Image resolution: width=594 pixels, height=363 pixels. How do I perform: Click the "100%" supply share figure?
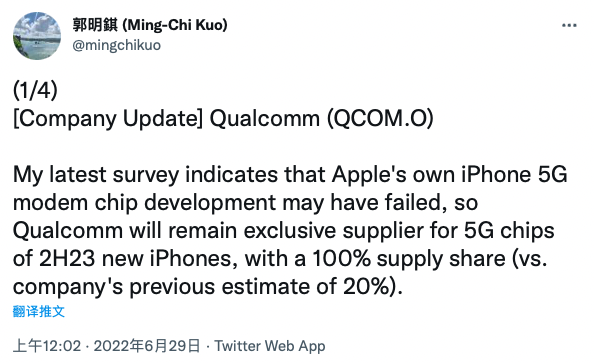(x=342, y=259)
